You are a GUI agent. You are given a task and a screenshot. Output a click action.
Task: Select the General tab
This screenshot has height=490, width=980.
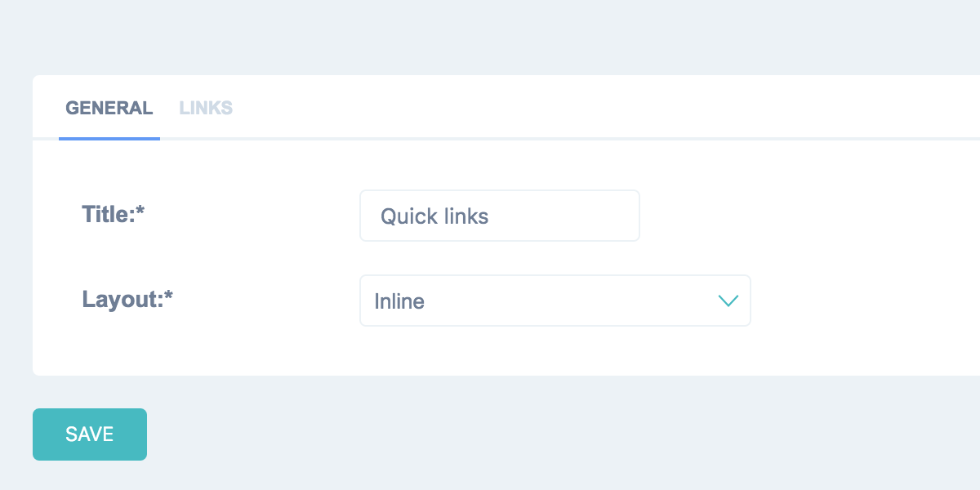(109, 108)
